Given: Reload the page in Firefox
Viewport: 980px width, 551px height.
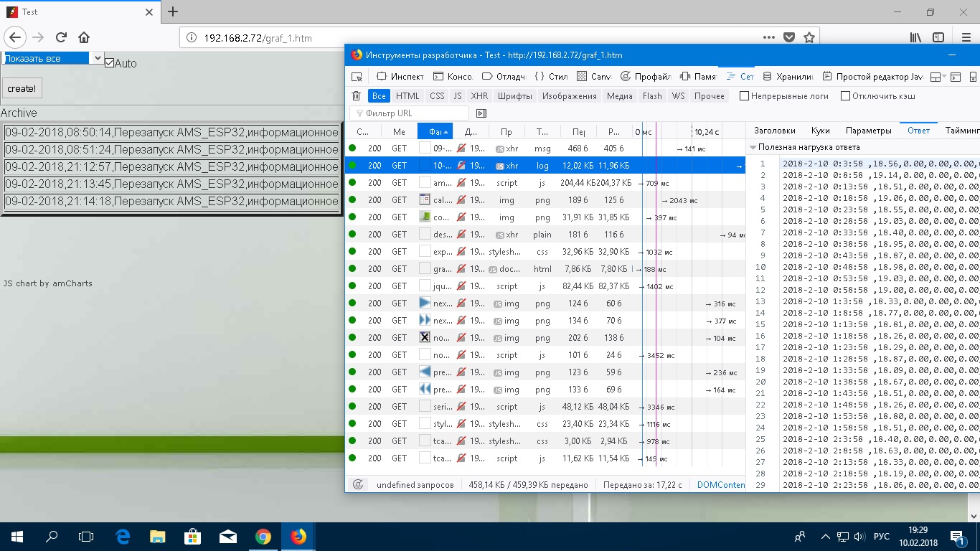Looking at the screenshot, I should click(x=61, y=37).
